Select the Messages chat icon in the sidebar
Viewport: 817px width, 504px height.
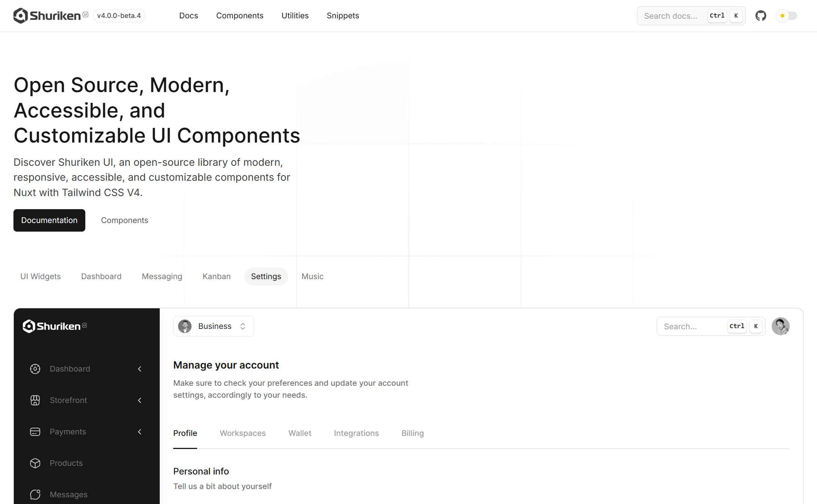[x=35, y=495]
